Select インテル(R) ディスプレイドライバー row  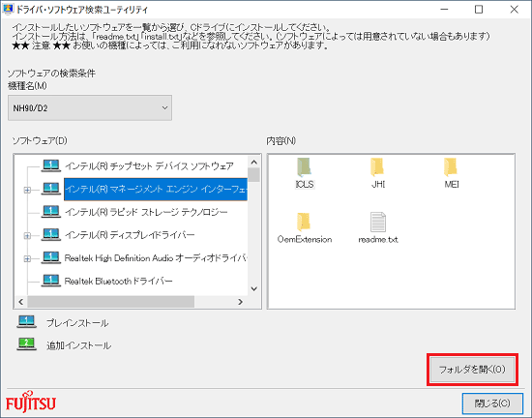click(x=130, y=235)
